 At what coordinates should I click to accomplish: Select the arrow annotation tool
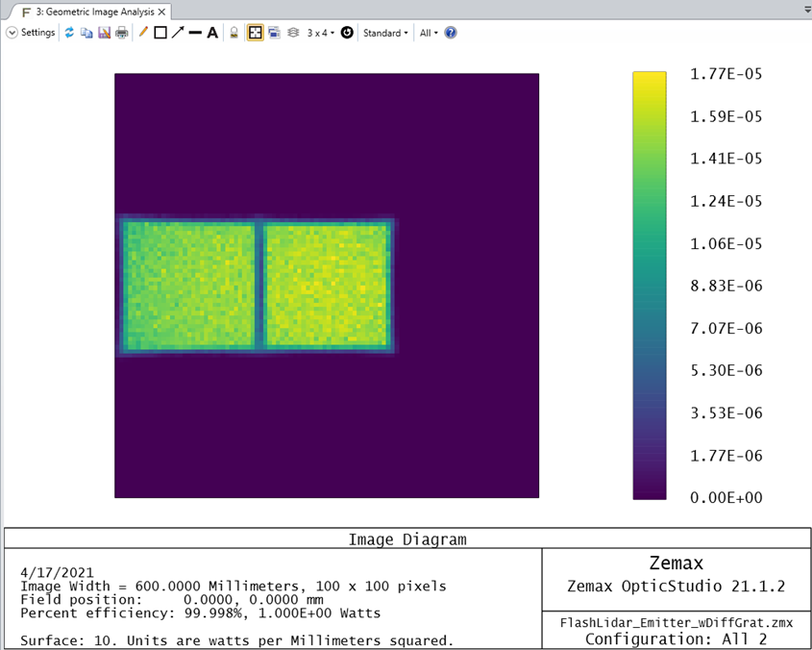177,32
